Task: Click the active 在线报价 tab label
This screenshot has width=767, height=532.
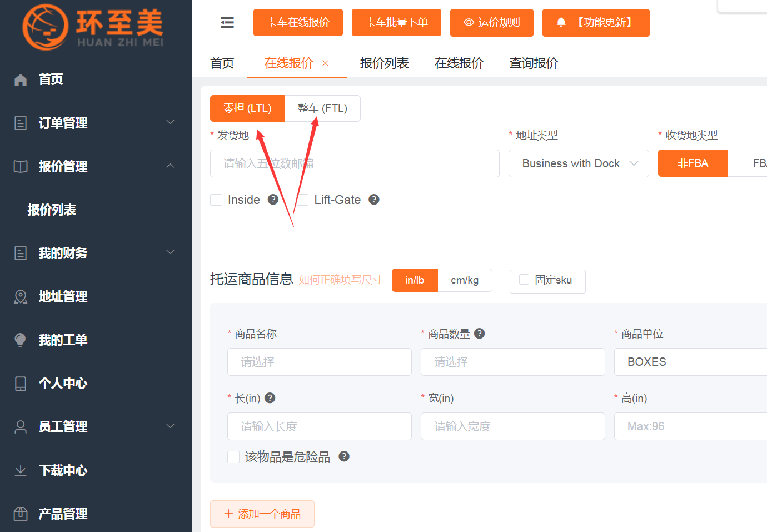Action: click(x=289, y=63)
